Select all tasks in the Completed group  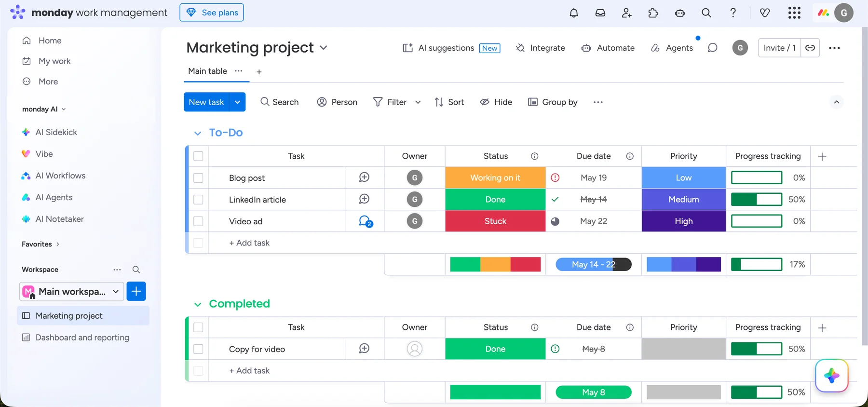(198, 327)
